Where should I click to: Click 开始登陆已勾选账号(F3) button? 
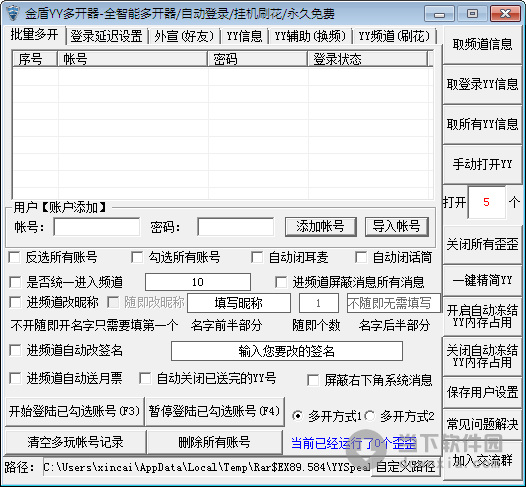tap(74, 412)
